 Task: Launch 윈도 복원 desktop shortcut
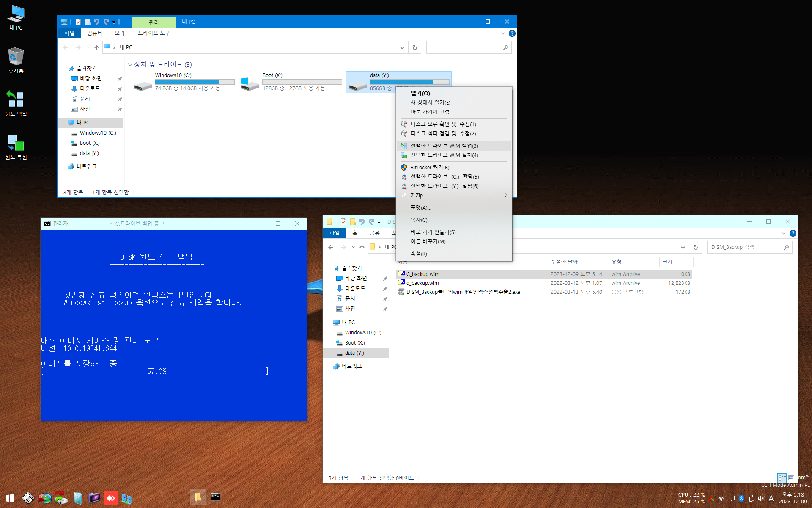(x=16, y=147)
